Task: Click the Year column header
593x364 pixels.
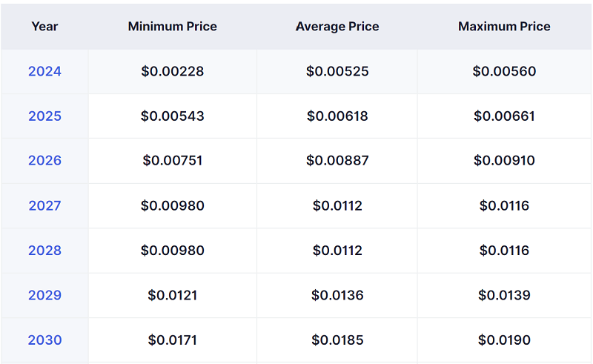Action: (x=44, y=27)
